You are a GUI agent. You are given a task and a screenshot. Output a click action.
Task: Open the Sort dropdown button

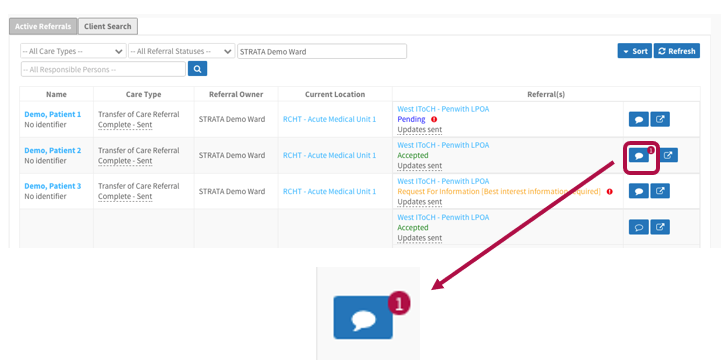pyautogui.click(x=635, y=51)
